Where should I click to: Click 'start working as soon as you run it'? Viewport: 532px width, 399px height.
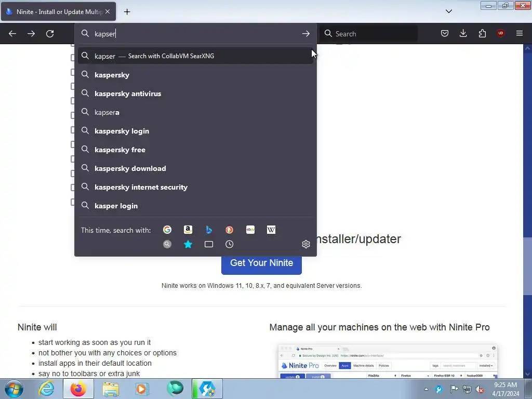[95, 343]
